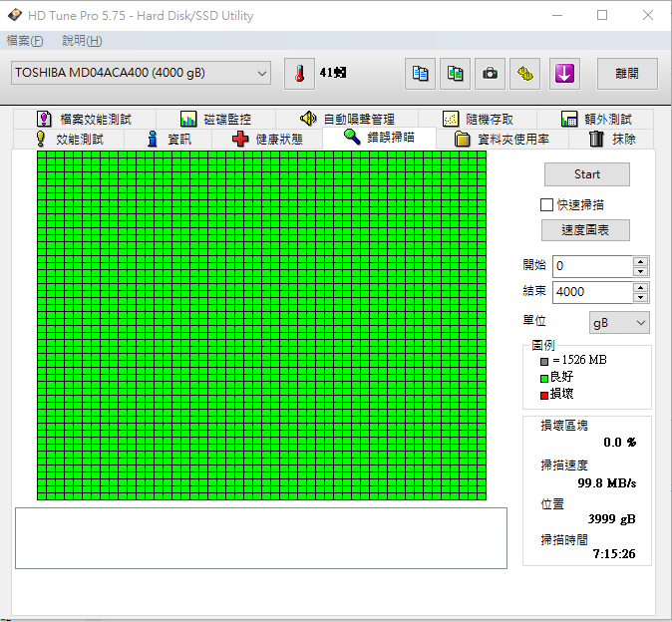Click the 0.0 % damaged blocks value
Image resolution: width=672 pixels, height=622 pixels.
coord(620,443)
